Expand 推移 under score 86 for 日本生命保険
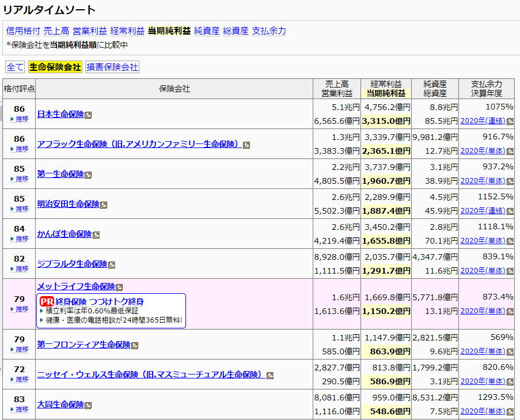Image resolution: width=520 pixels, height=420 pixels. pyautogui.click(x=20, y=119)
